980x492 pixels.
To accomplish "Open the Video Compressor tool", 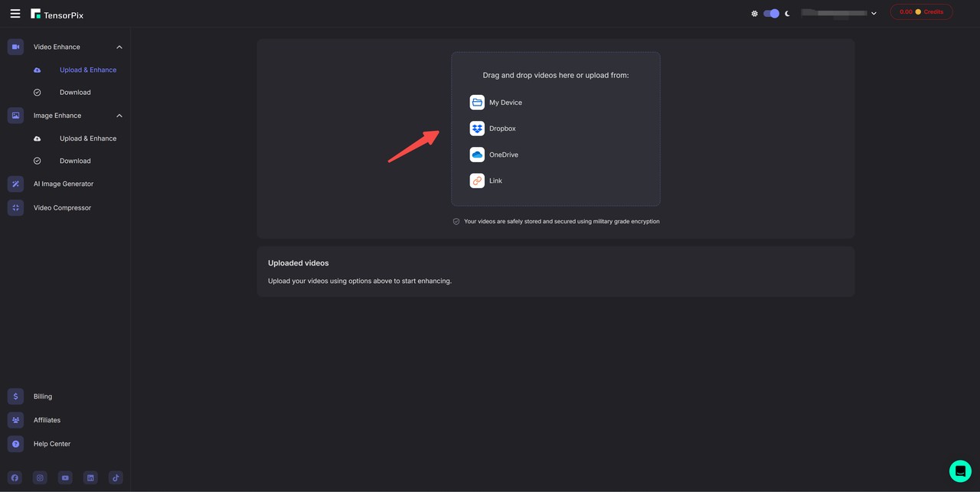I will (62, 208).
